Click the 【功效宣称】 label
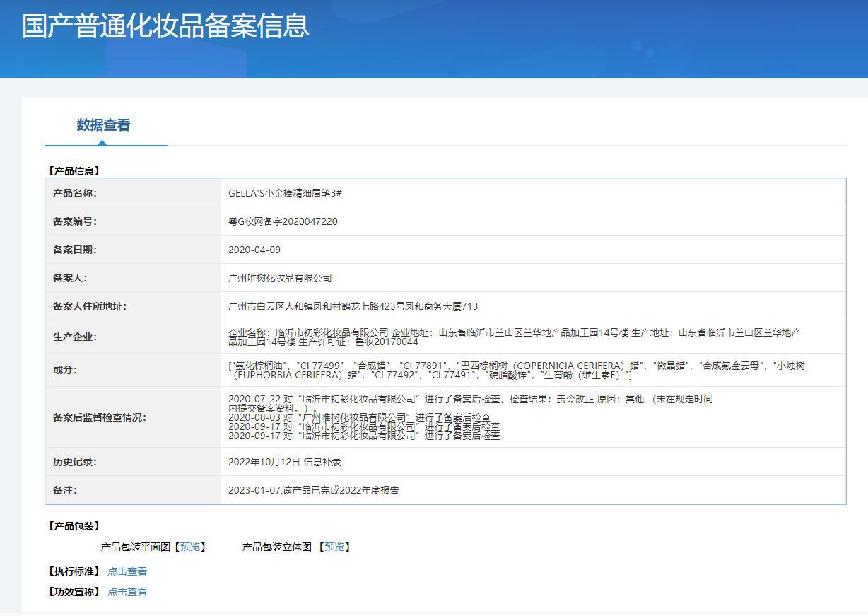Screen dimensions: 868x616 click(74, 592)
